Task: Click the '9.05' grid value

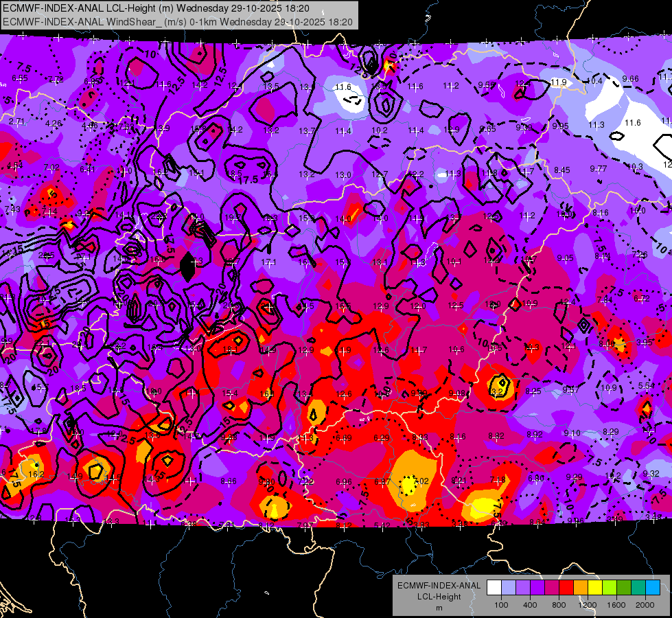Action: pos(566,257)
